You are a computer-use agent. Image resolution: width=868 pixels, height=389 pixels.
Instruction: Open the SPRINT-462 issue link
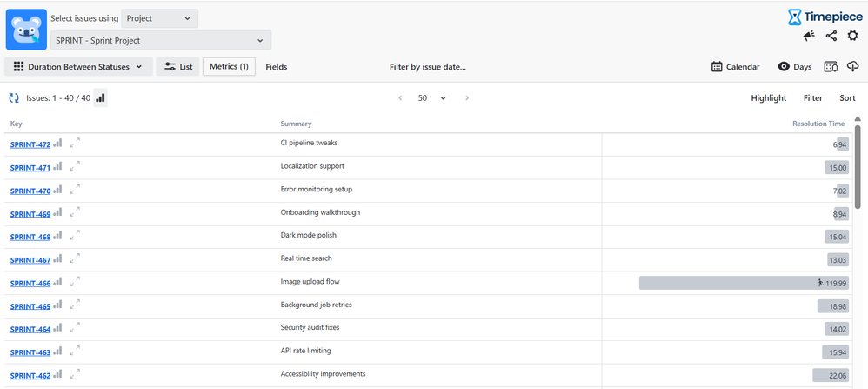pyautogui.click(x=30, y=376)
